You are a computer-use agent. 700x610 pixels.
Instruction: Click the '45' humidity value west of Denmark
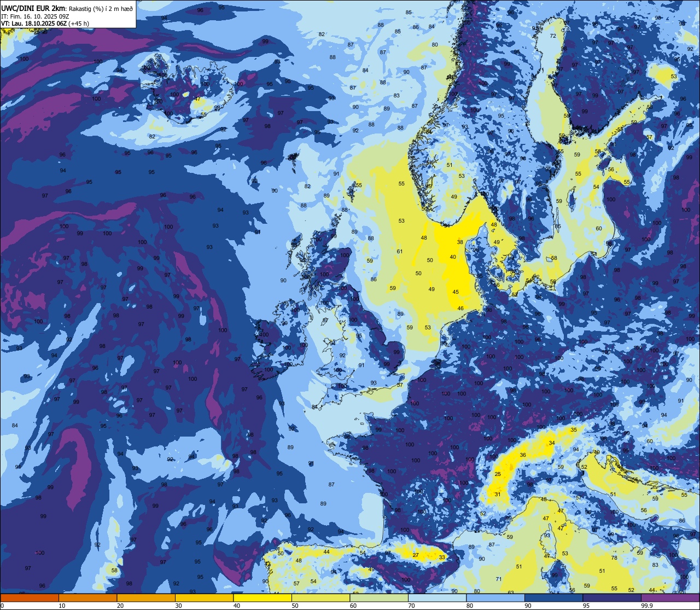456,292
